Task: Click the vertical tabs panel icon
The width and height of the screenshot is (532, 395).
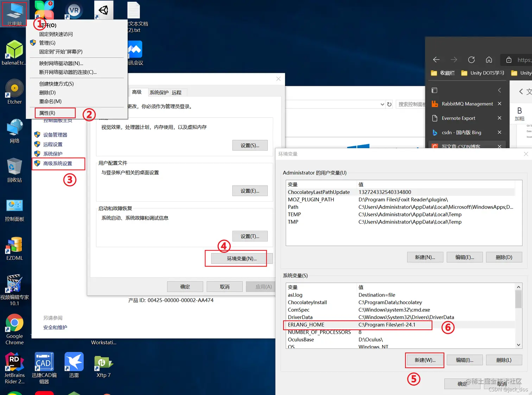Action: [435, 90]
